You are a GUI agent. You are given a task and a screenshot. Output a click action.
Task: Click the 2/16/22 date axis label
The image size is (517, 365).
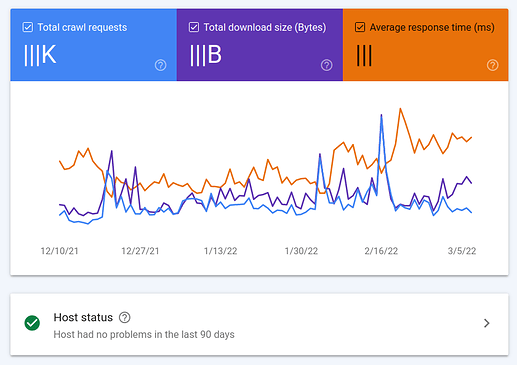(381, 251)
